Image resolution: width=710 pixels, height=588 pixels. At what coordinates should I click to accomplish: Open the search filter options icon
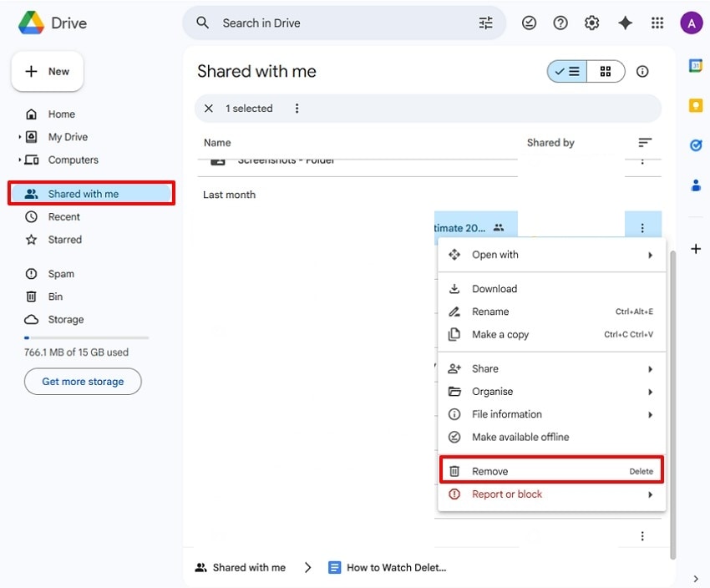486,23
